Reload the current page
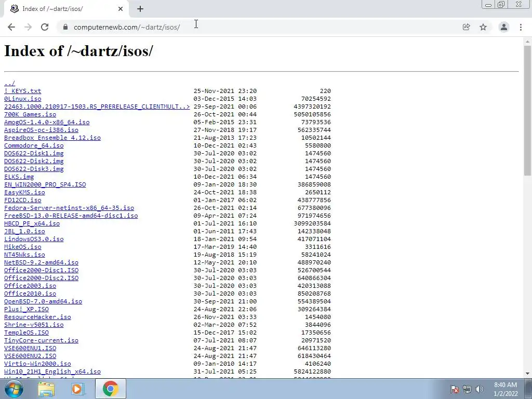Image resolution: width=532 pixels, height=399 pixels. coord(45,27)
